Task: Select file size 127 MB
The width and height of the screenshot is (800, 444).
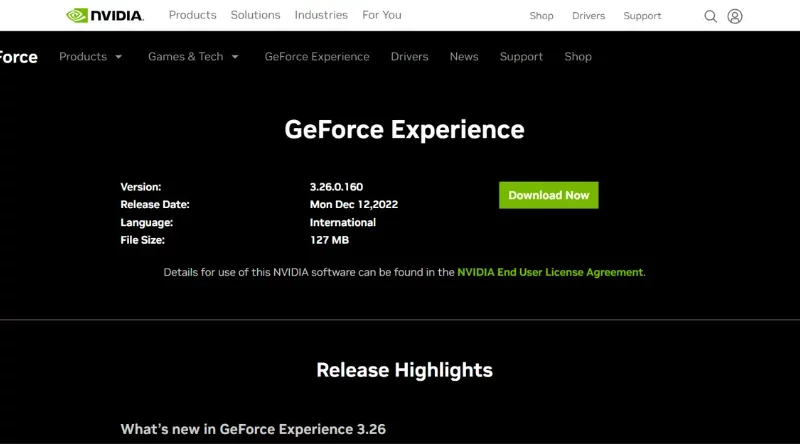Action: pos(329,240)
